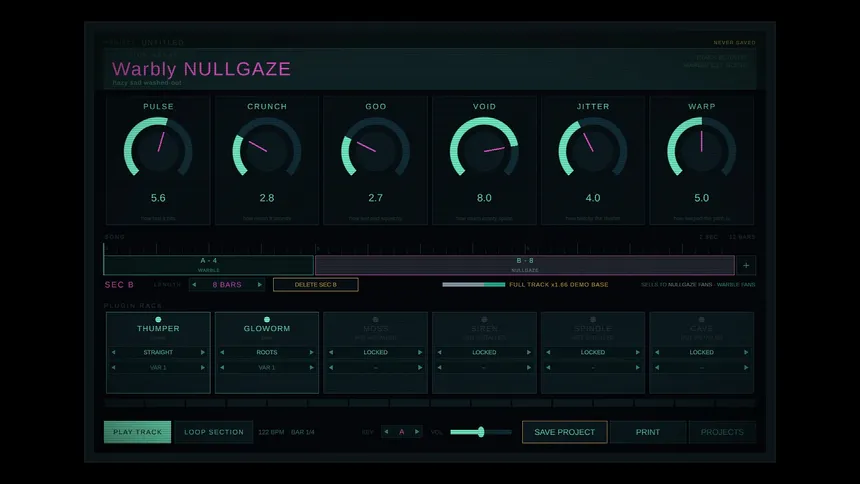The height and width of the screenshot is (484, 860).
Task: Click the plus icon to add song section
Action: tap(746, 266)
